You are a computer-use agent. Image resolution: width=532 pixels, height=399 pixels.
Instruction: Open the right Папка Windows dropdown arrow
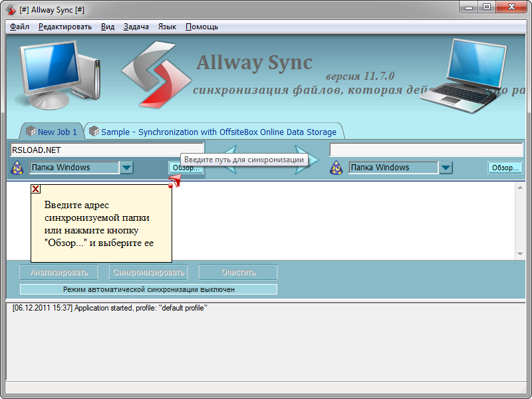coord(446,168)
